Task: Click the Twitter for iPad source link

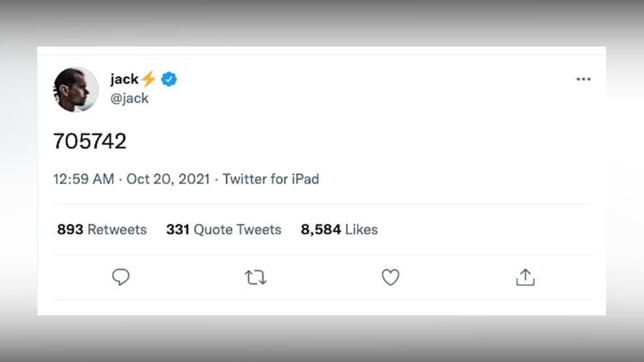Action: pos(271,179)
